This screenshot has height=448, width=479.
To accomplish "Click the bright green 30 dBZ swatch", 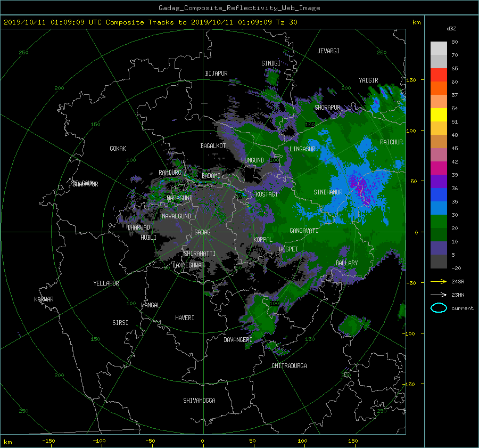I will [x=439, y=221].
